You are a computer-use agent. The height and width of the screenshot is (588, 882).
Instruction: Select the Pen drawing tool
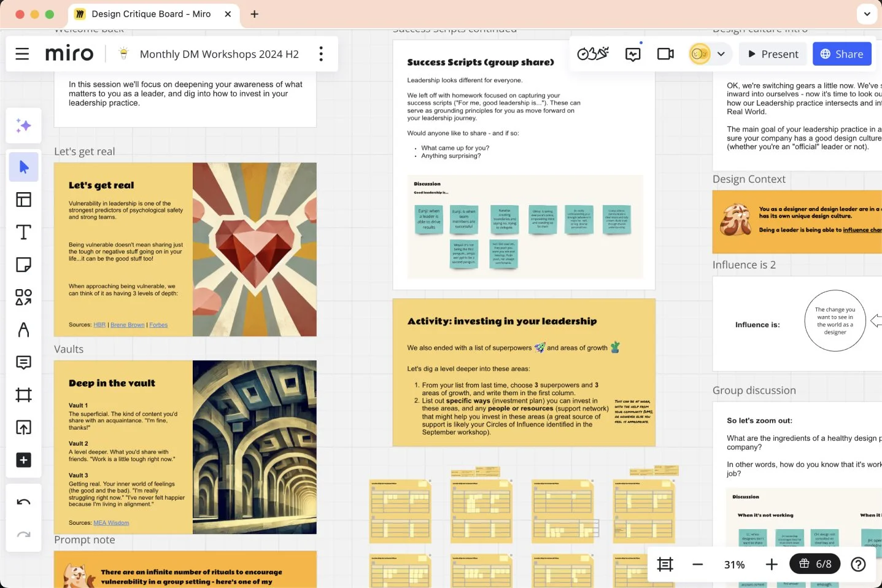24,330
